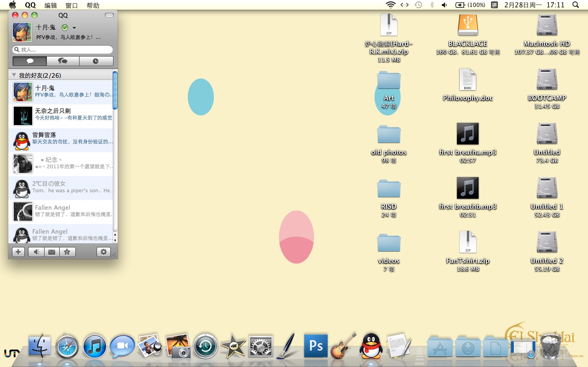Launch iPhoto from the Dock
Image resolution: width=588 pixels, height=367 pixels.
pos(178,346)
